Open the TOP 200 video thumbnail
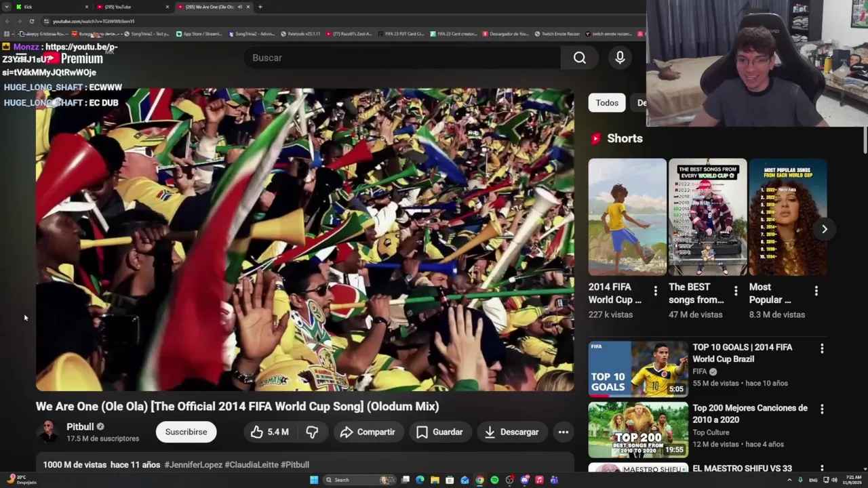 (x=638, y=430)
